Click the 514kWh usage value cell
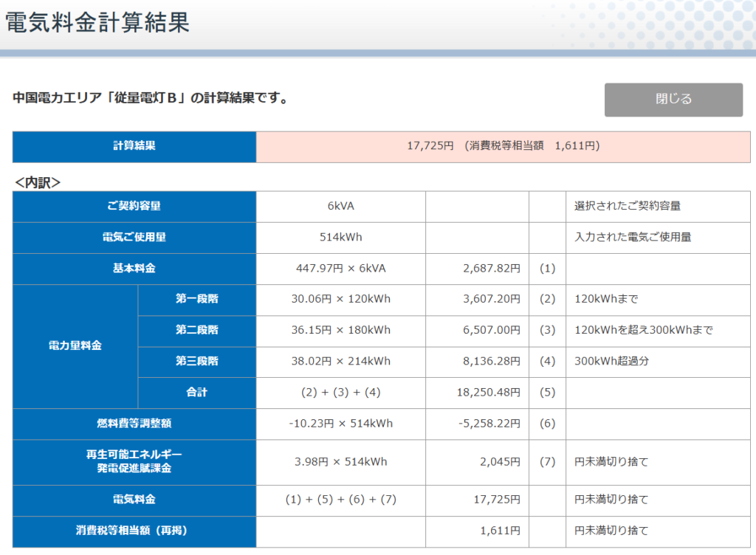The image size is (756, 555). [x=340, y=238]
